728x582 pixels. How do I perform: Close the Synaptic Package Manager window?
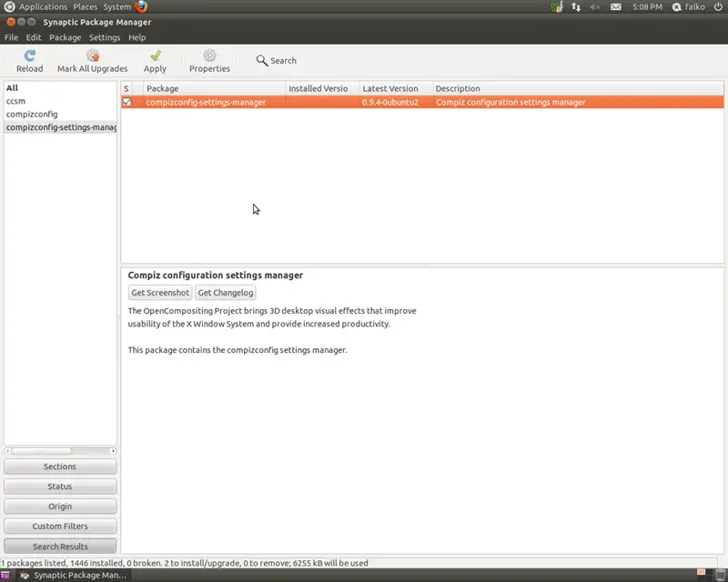point(11,22)
